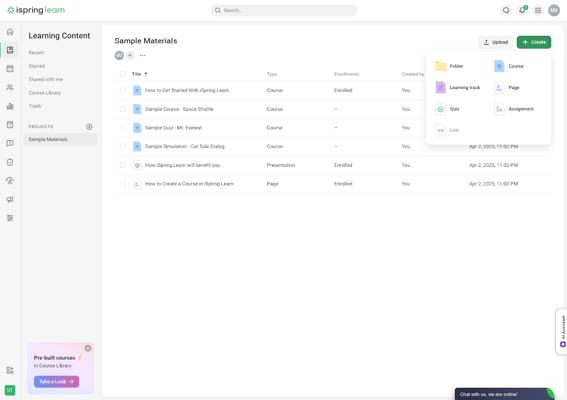Image resolution: width=567 pixels, height=400 pixels.
Task: Check the Sample Quiz - Mt. Everest checkbox
Action: [123, 128]
